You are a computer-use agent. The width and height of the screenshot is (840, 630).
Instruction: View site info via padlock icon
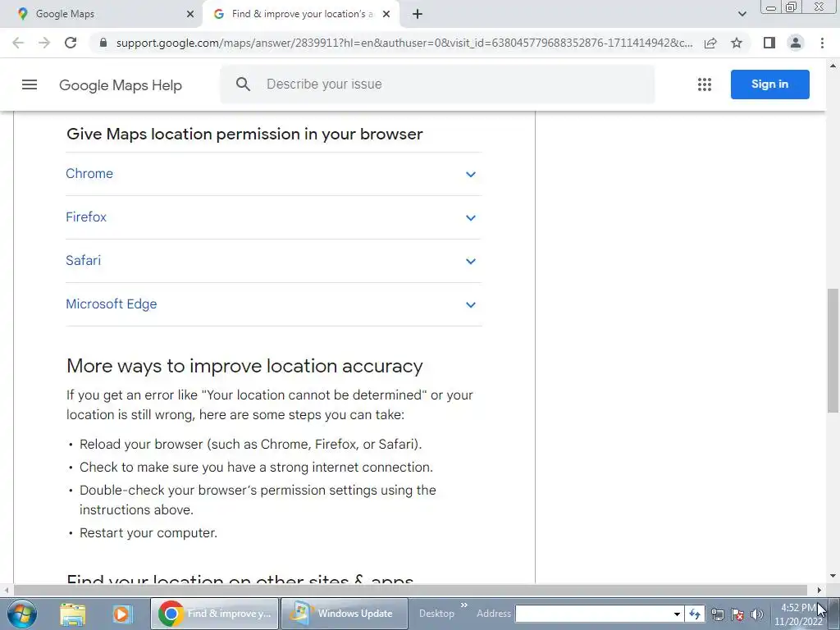pos(103,43)
